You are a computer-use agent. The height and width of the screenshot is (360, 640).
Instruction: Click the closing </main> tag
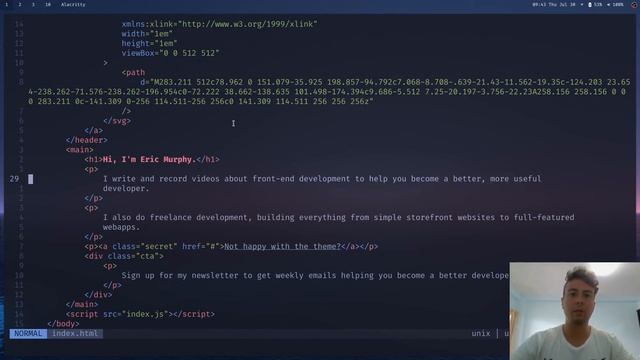pyautogui.click(x=82, y=304)
